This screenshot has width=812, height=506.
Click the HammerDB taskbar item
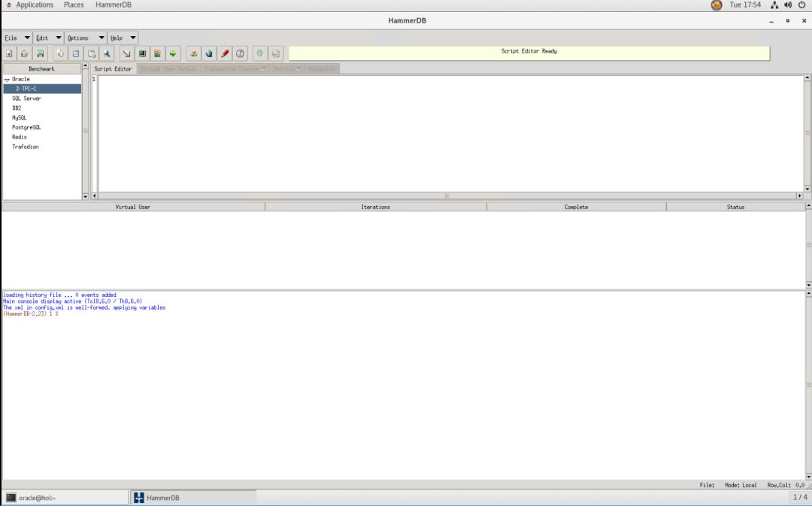pyautogui.click(x=193, y=498)
